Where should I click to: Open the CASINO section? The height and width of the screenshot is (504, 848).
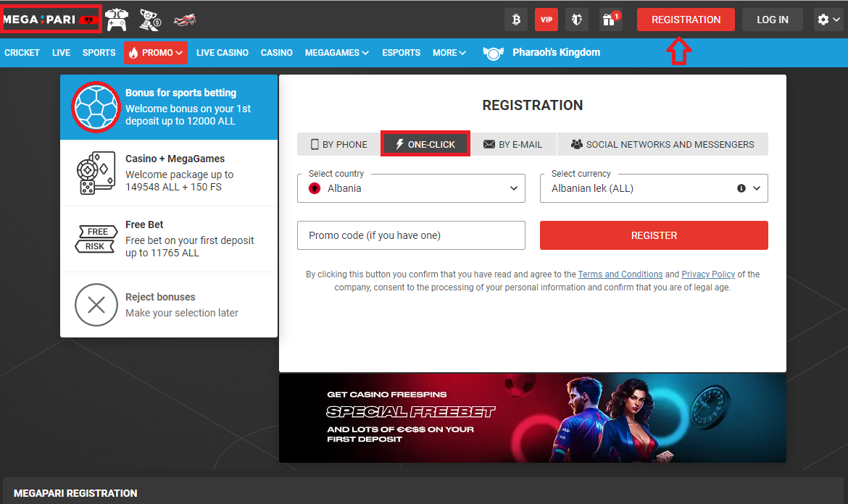(276, 52)
